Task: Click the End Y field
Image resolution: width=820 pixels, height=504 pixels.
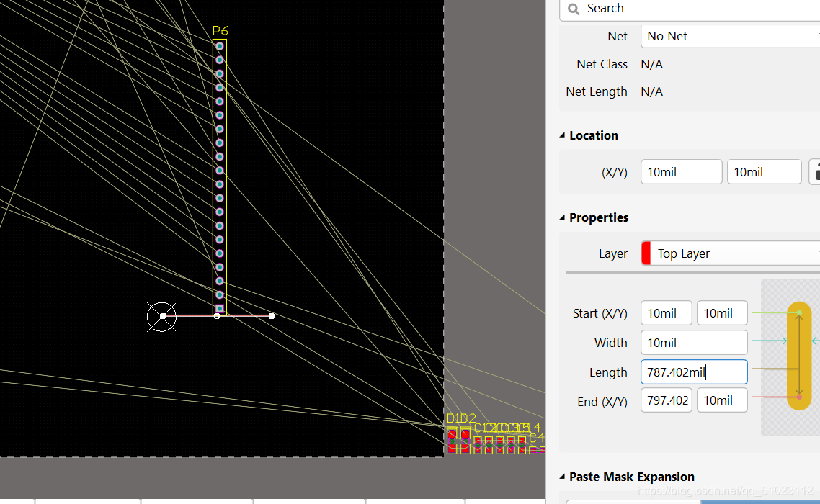Action: coord(722,400)
